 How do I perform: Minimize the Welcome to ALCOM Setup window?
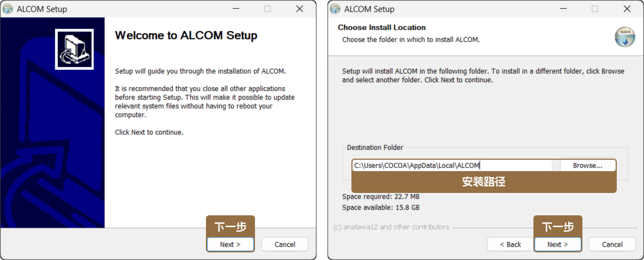coord(235,9)
